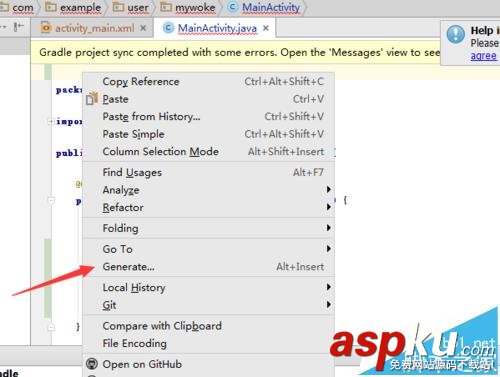This screenshot has height=377, width=500.
Task: Expand the Local History arrow
Action: click(x=329, y=287)
